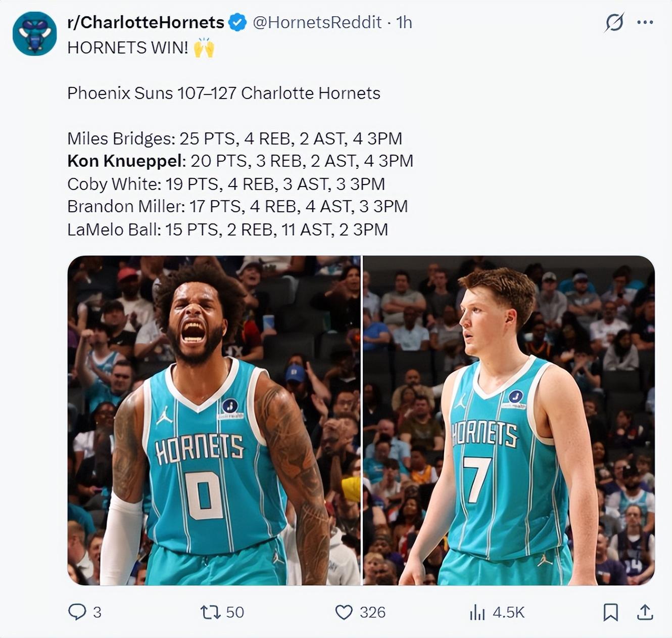Open the photo of player number 7
The height and width of the screenshot is (638, 672).
(x=509, y=421)
